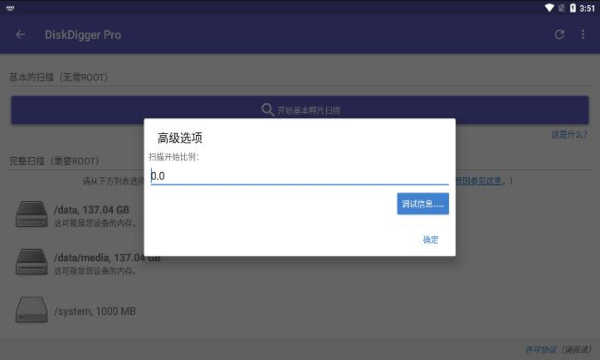Tap the back arrow beside DiskDigger Pro
The height and width of the screenshot is (360, 600).
tap(20, 35)
